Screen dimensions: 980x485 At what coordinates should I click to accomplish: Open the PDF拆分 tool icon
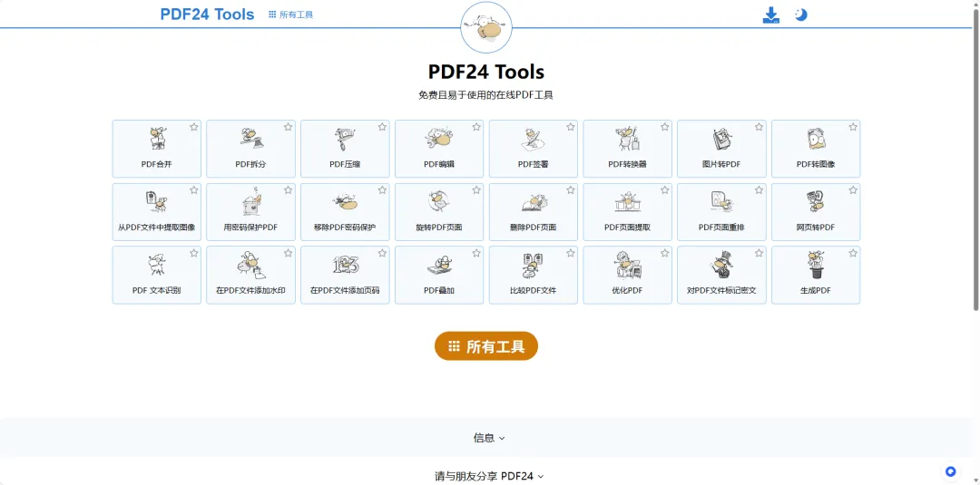point(250,139)
